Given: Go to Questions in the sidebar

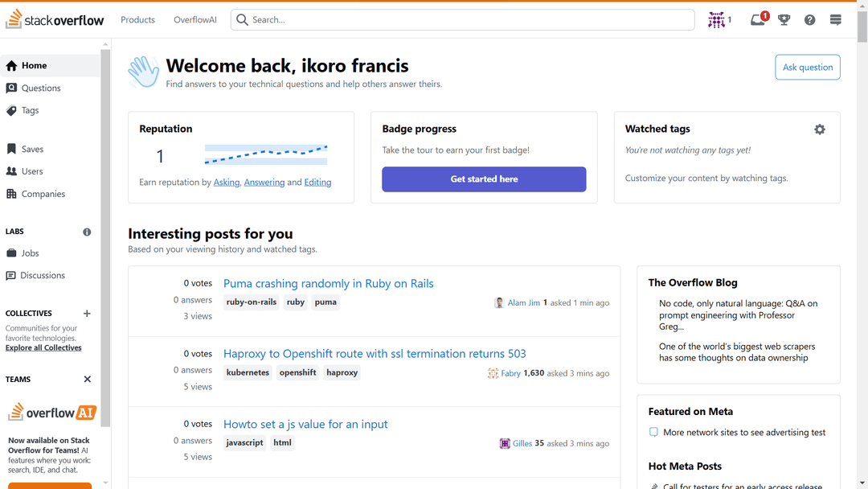Looking at the screenshot, I should pyautogui.click(x=41, y=88).
